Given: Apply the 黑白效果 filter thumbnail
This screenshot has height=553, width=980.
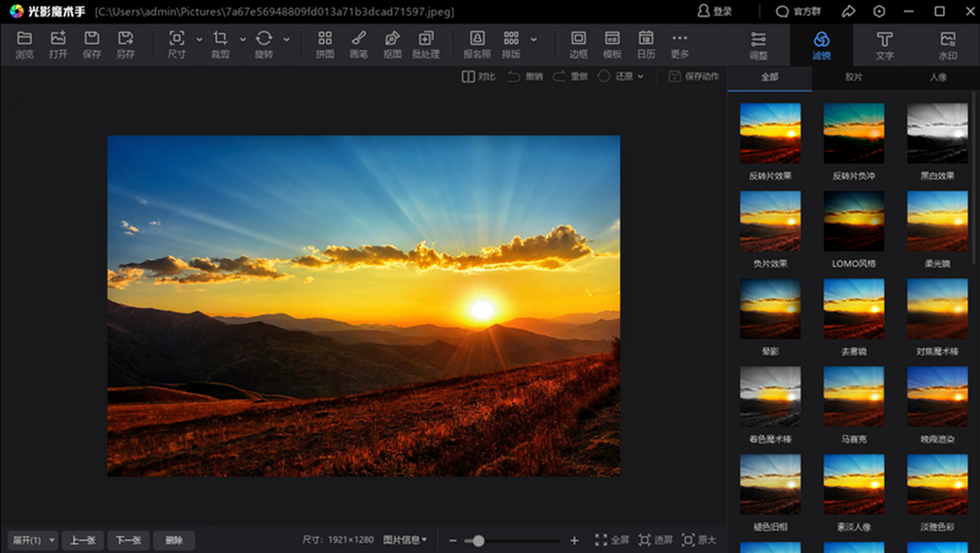Looking at the screenshot, I should (x=938, y=133).
